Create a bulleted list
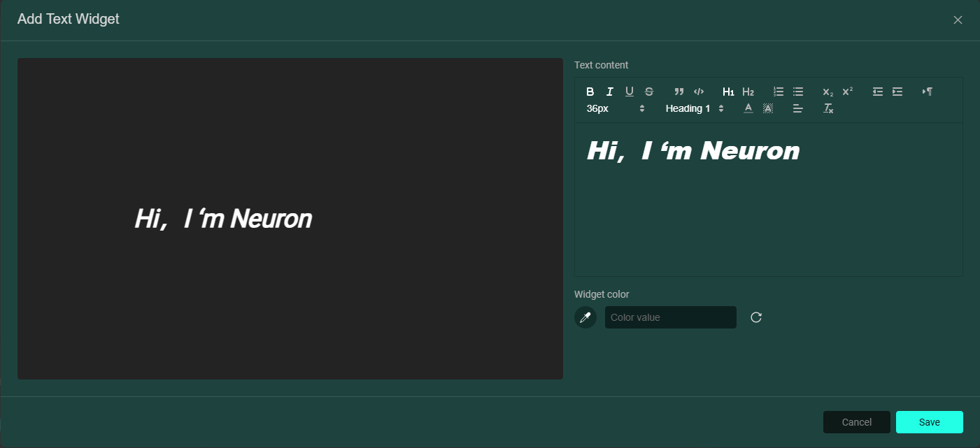The width and height of the screenshot is (980, 448). tap(798, 92)
